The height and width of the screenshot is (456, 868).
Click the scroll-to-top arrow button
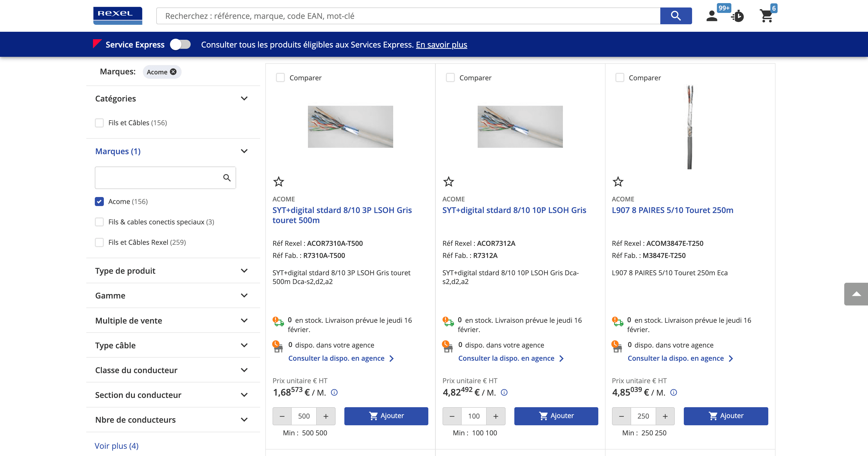point(856,294)
